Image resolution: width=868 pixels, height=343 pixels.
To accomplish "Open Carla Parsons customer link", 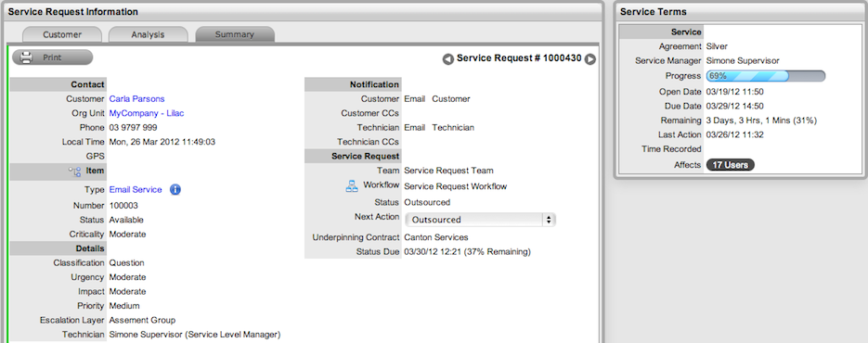I will (x=136, y=99).
